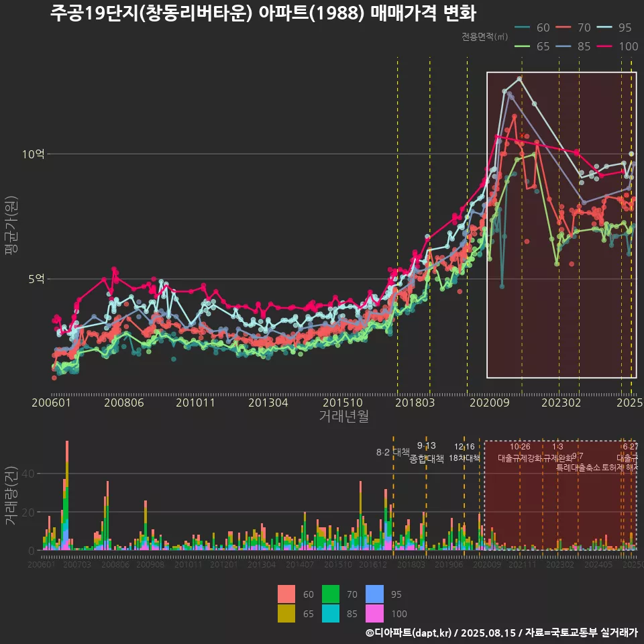Click 201906 on the volume chart x-axis
This screenshot has width=644, height=644.
(449, 564)
